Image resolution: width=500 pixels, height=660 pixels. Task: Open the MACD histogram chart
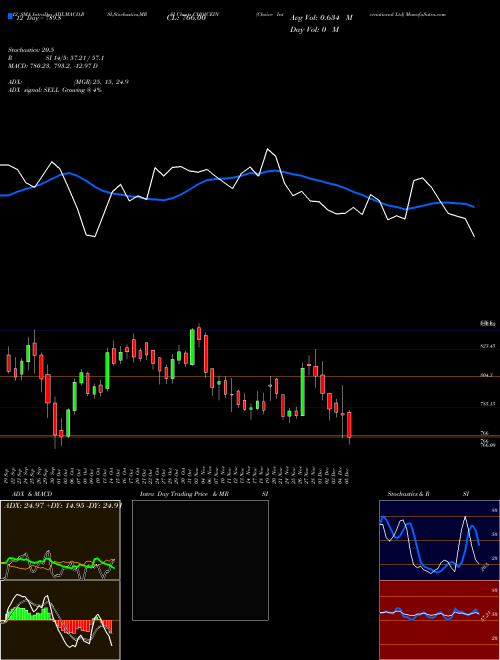pyautogui.click(x=61, y=620)
